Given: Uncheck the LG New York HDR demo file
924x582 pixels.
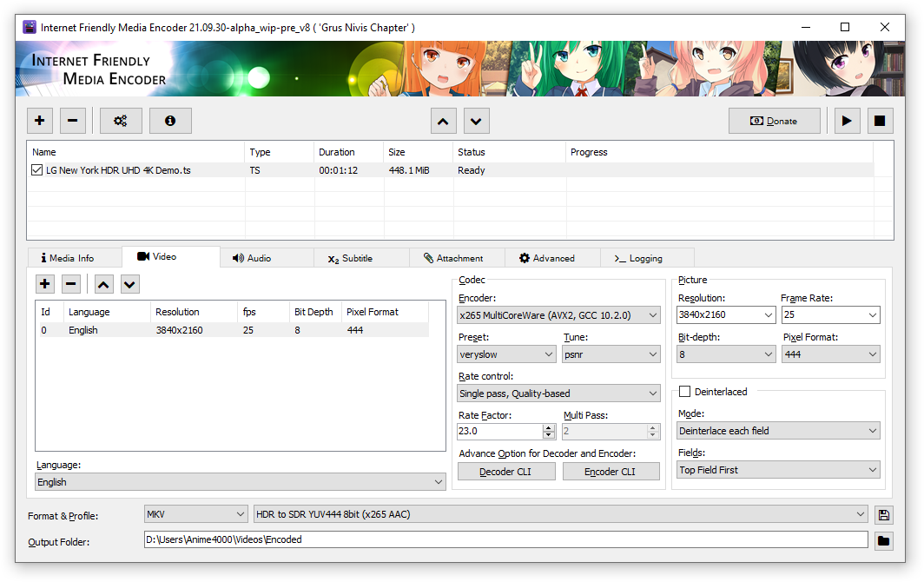Looking at the screenshot, I should [35, 169].
